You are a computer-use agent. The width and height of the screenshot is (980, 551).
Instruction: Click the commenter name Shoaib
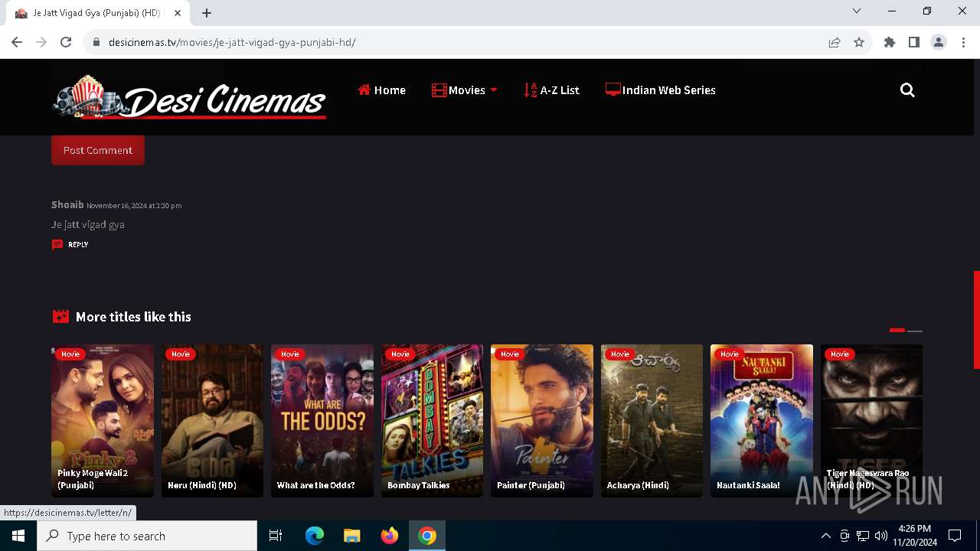[67, 204]
